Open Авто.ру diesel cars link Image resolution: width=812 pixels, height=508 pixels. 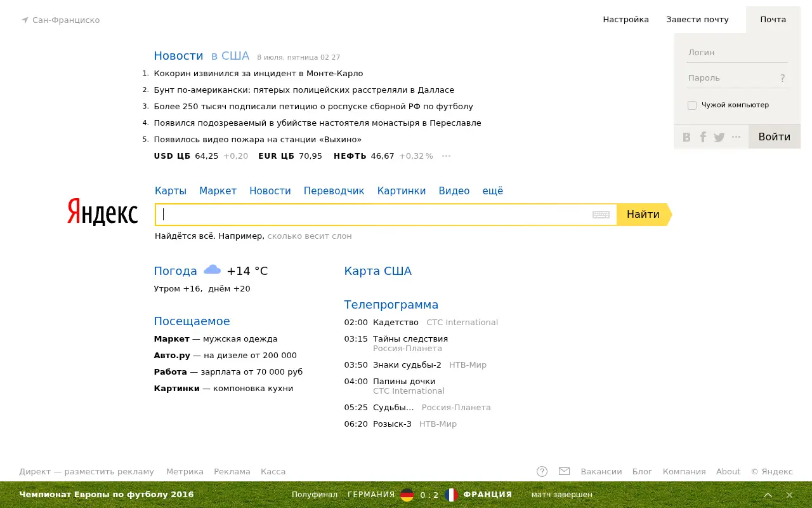[225, 356]
